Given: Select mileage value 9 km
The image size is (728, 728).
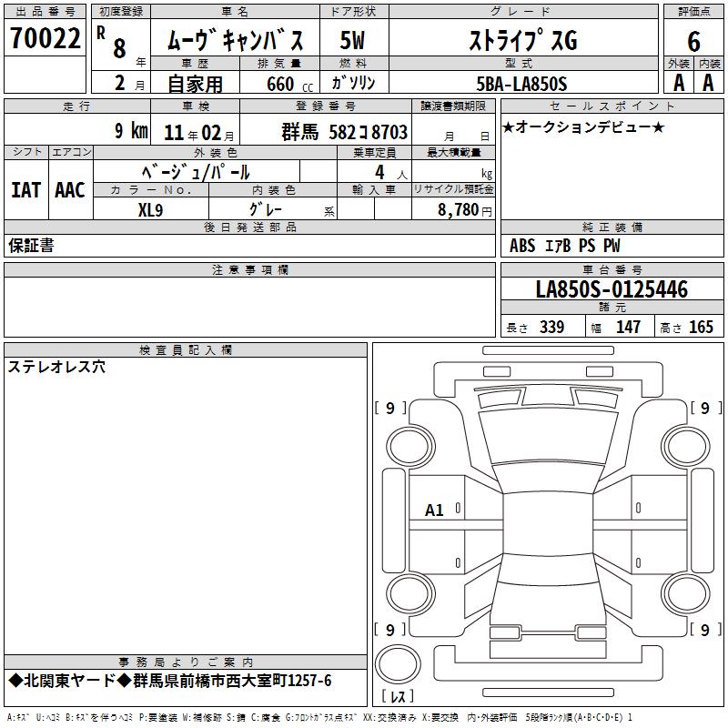Looking at the screenshot, I should point(131,131).
